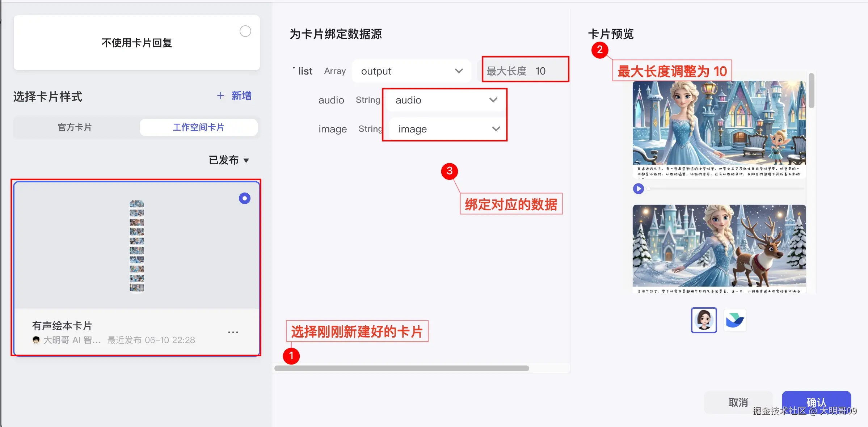Collapse the list array tree arrow
The height and width of the screenshot is (427, 868).
point(294,69)
